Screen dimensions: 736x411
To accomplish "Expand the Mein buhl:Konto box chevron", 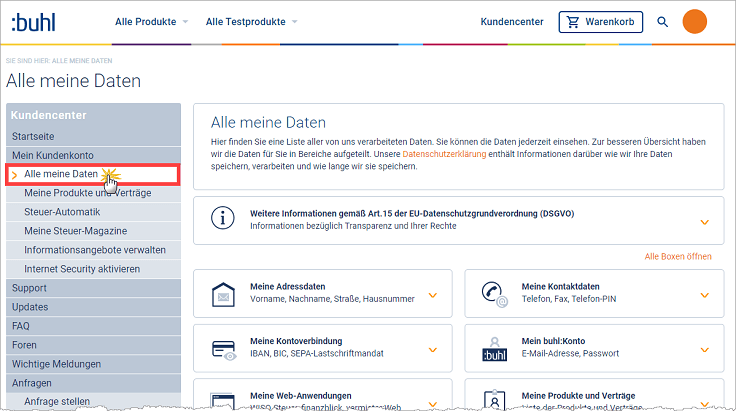I will pyautogui.click(x=705, y=350).
